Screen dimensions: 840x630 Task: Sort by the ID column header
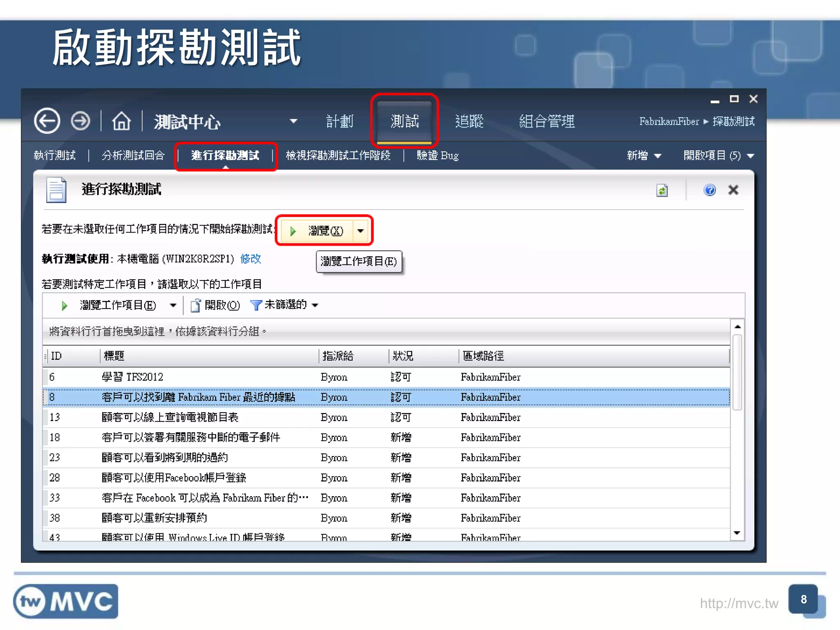(x=73, y=356)
